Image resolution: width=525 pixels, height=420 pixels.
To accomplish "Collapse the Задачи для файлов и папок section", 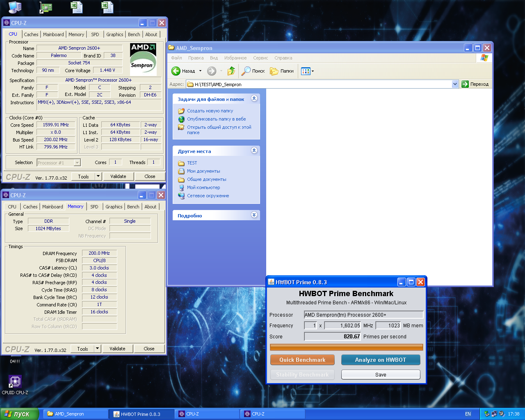I will (254, 98).
